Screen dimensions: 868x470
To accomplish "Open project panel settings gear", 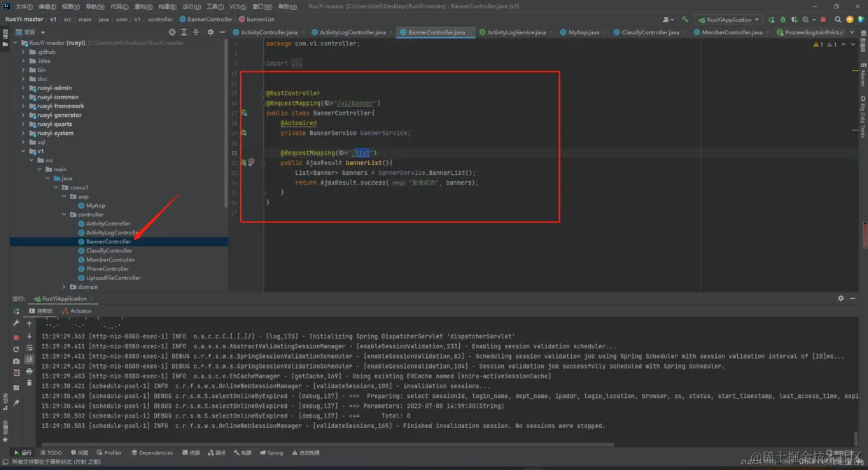I will (x=210, y=32).
